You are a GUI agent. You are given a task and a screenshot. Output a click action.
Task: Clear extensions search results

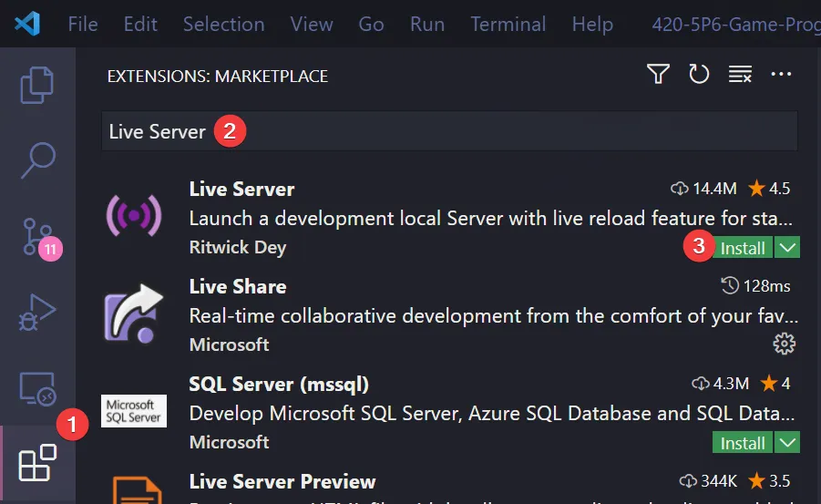click(740, 74)
